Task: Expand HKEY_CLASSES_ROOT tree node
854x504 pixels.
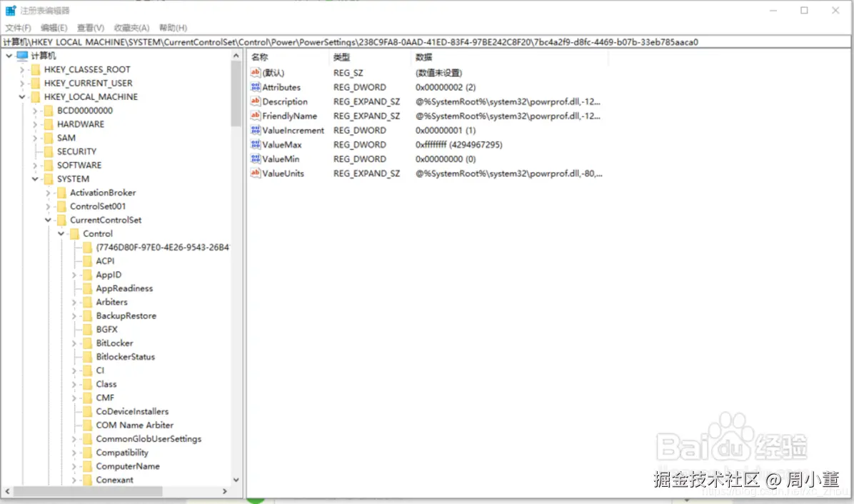Action: [x=22, y=69]
